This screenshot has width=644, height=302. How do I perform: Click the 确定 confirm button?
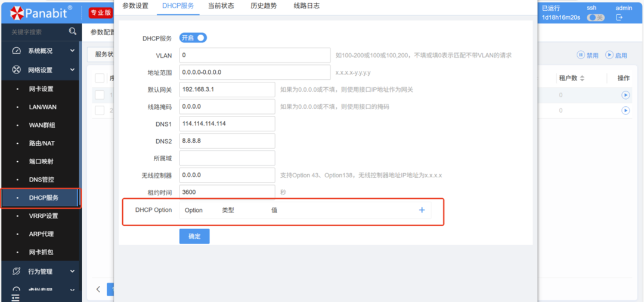(x=194, y=236)
